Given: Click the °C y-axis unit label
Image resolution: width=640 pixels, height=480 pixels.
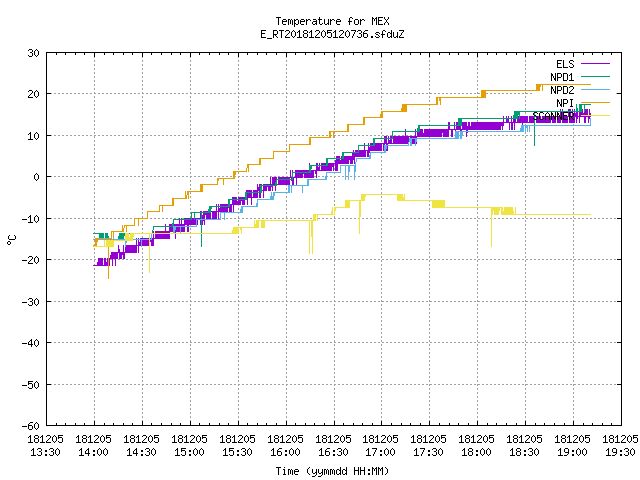Looking at the screenshot, I should tap(11, 239).
